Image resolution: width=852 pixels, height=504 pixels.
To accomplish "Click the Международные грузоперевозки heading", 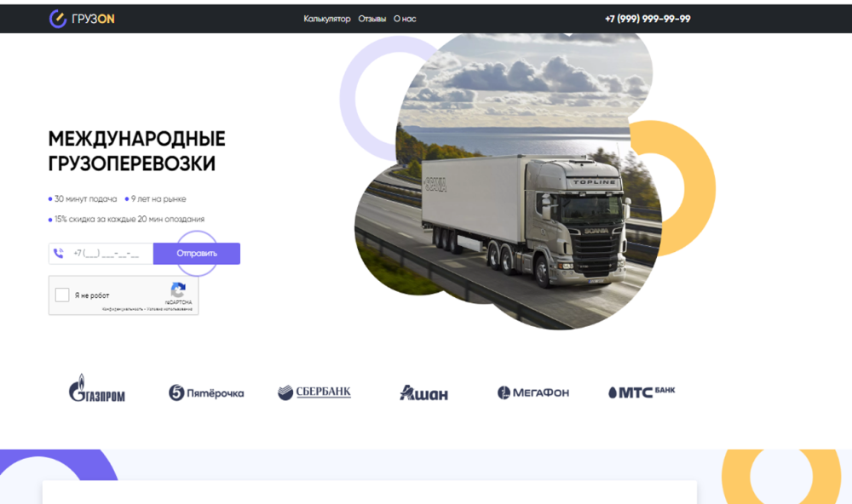I will pos(136,151).
